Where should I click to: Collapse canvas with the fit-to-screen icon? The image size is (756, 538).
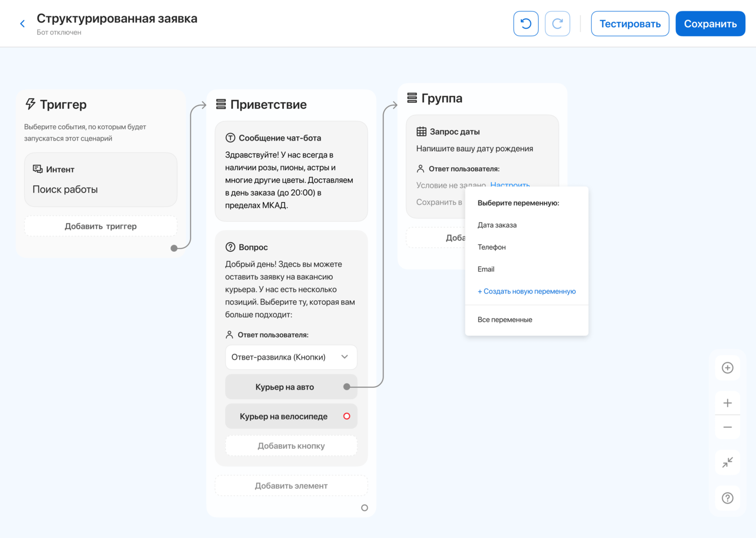point(727,462)
